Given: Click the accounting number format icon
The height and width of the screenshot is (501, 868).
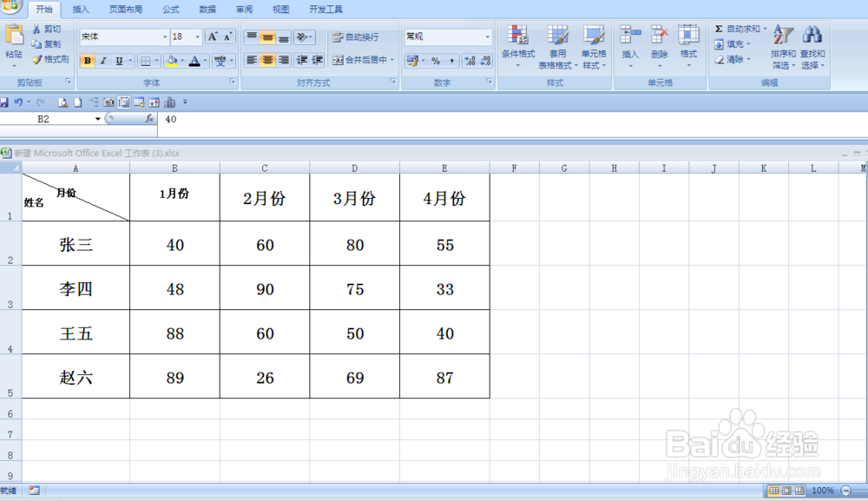Looking at the screenshot, I should 412,61.
